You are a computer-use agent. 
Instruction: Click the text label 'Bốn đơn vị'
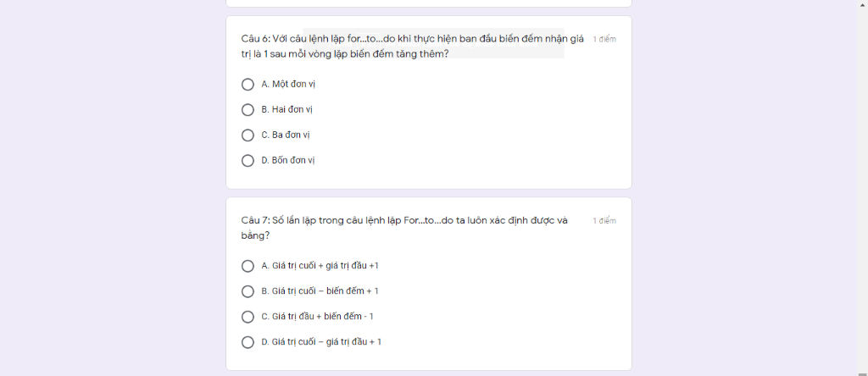293,160
